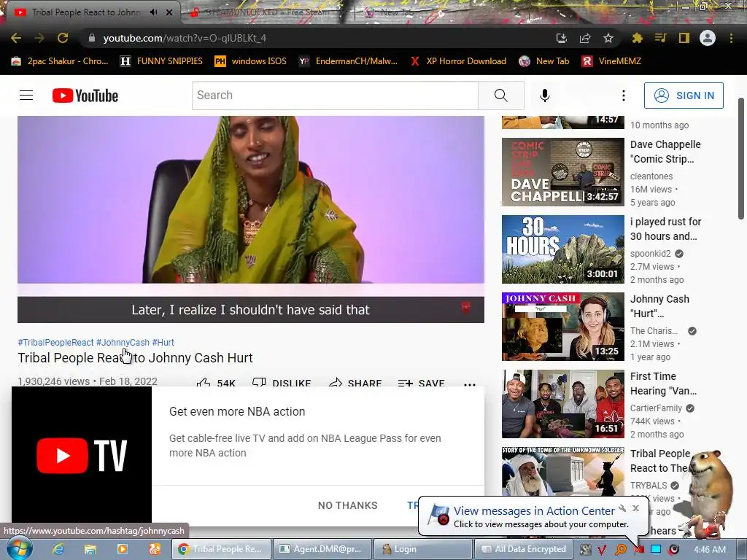Click SAVE to playlist button
Screen dimensions: 747x560
tap(421, 383)
